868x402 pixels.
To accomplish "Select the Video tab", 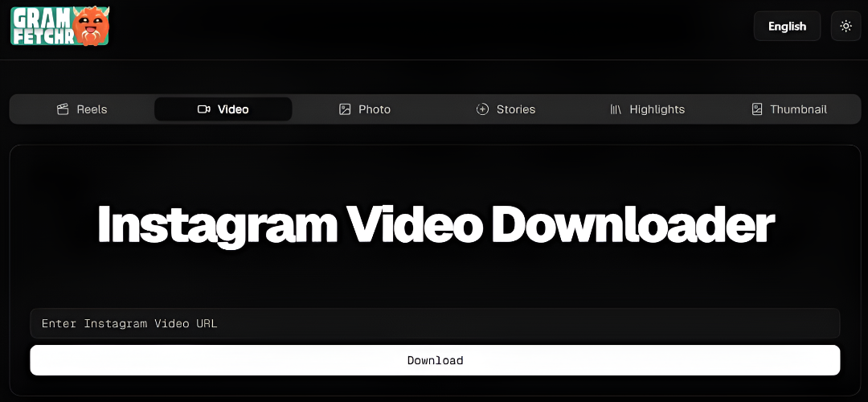I will 223,109.
